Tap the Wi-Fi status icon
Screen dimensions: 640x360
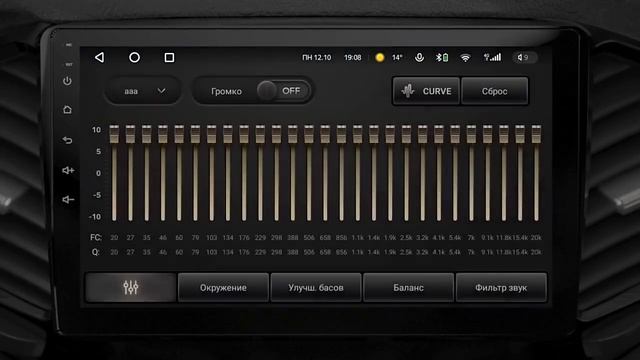pyautogui.click(x=465, y=58)
